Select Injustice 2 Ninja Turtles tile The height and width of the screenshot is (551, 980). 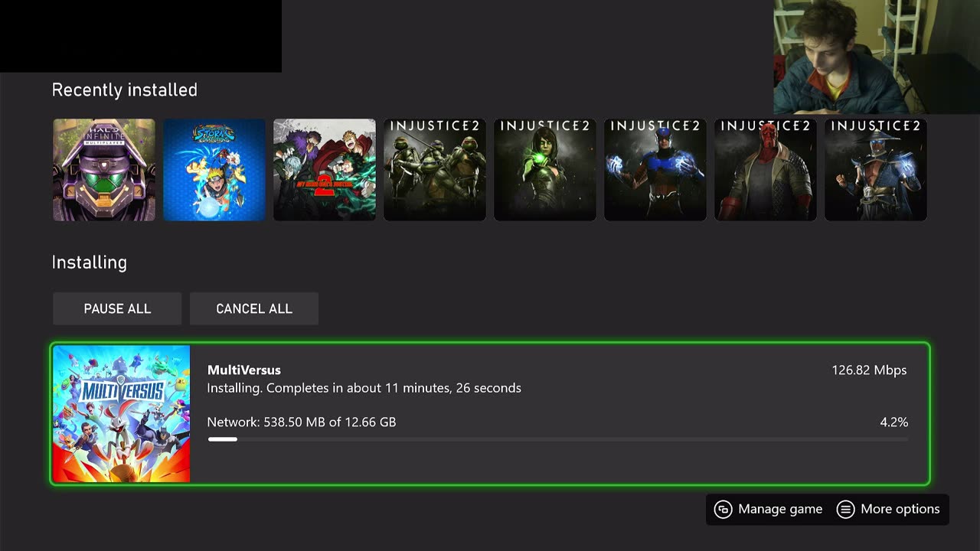pos(435,170)
